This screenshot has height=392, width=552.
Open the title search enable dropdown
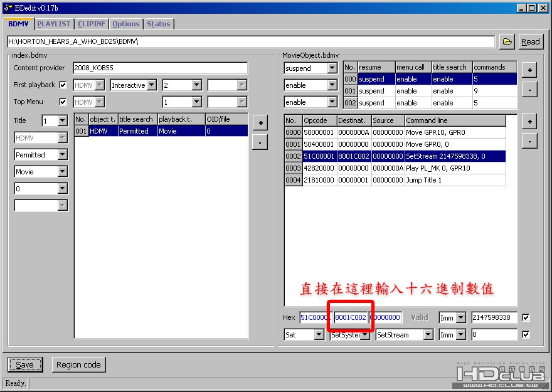coord(332,102)
